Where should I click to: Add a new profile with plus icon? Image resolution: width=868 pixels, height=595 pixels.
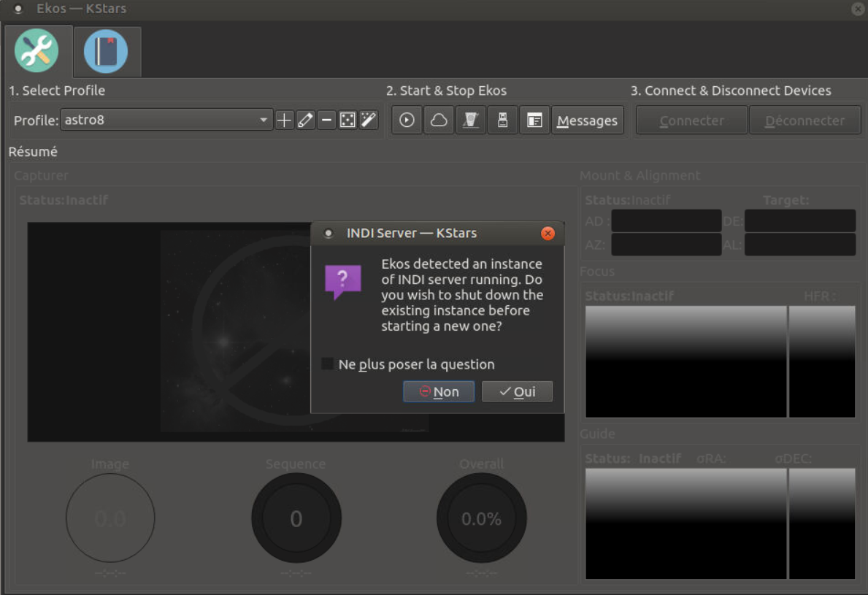(284, 120)
